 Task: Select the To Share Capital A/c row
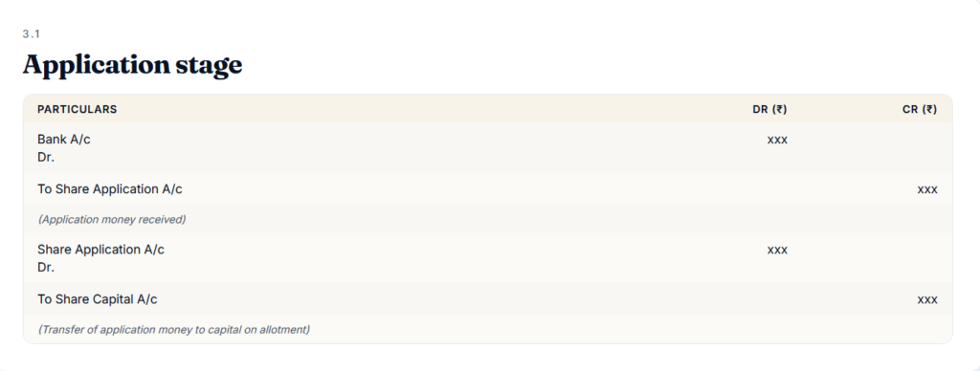point(487,299)
